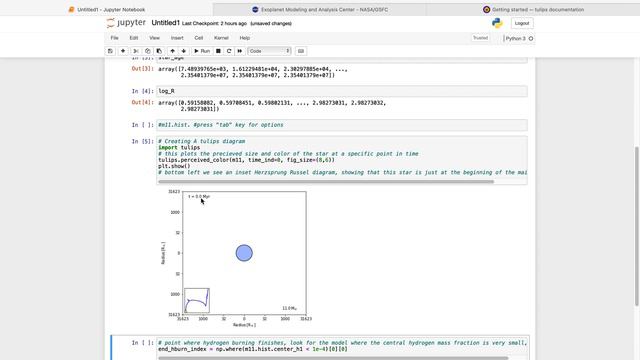Open the Insert menu
640x360 pixels.
pyautogui.click(x=177, y=38)
